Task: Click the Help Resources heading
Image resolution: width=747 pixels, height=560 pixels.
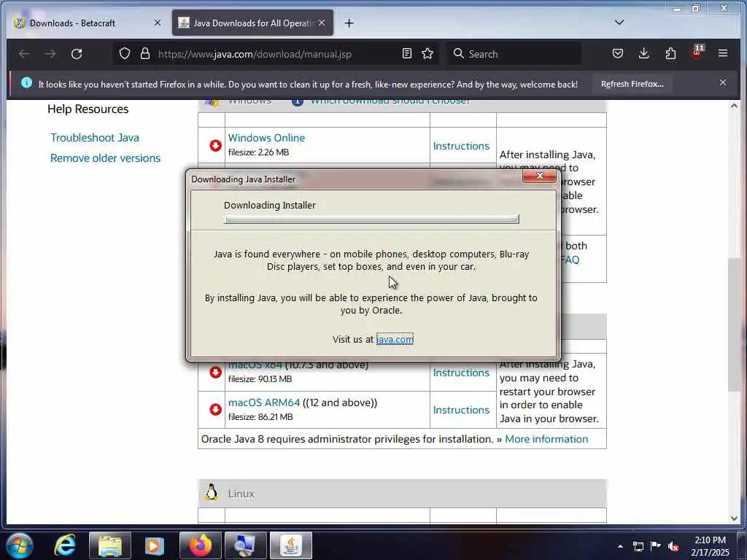Action: point(88,109)
